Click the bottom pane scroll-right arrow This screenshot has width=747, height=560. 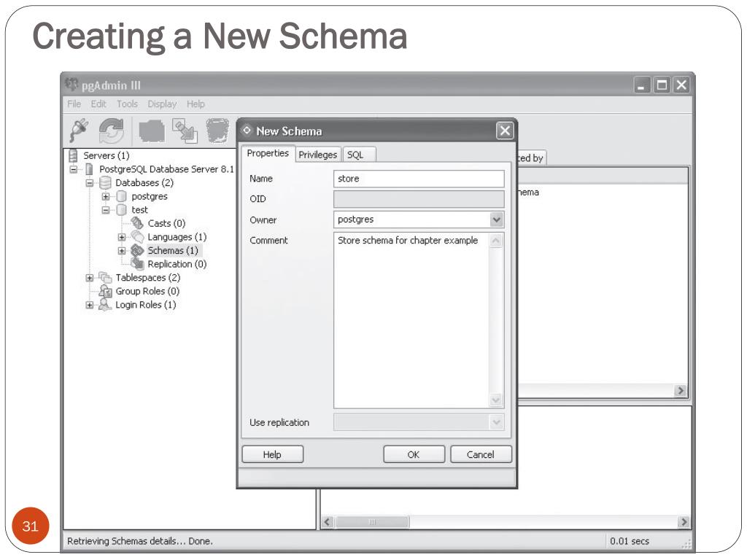(x=684, y=522)
